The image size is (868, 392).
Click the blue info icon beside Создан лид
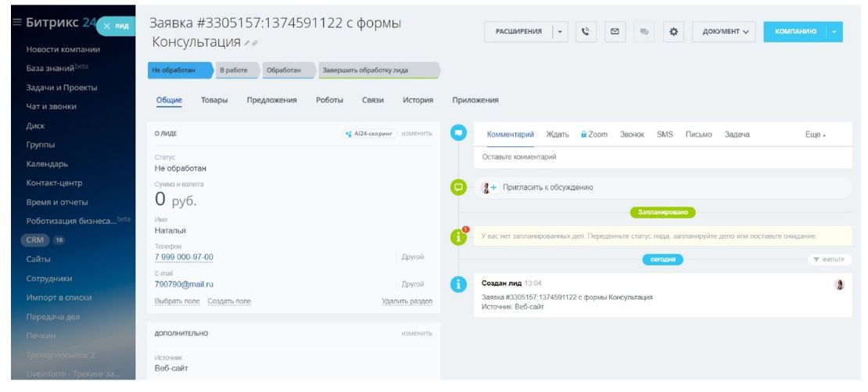458,285
